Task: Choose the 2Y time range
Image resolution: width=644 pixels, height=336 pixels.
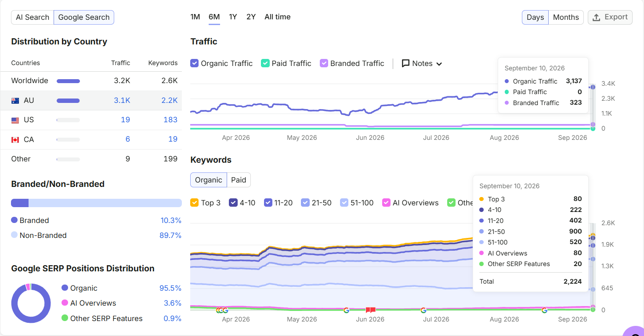Action: pyautogui.click(x=251, y=17)
